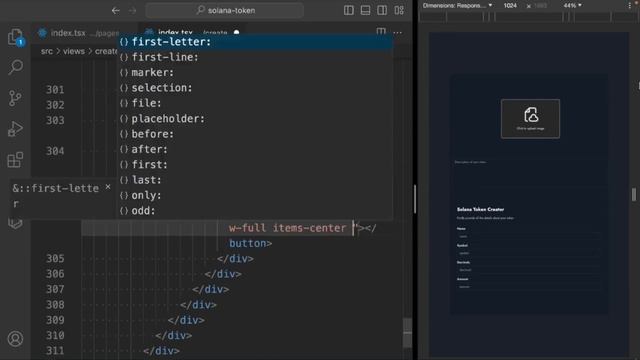
Task: Toggle the primary sidebar layout icon
Action: point(349,10)
